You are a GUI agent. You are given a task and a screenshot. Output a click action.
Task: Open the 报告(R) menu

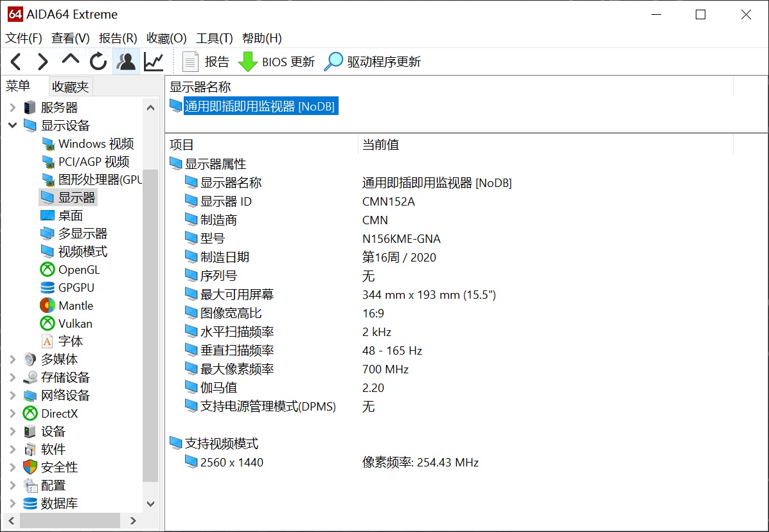pyautogui.click(x=118, y=39)
